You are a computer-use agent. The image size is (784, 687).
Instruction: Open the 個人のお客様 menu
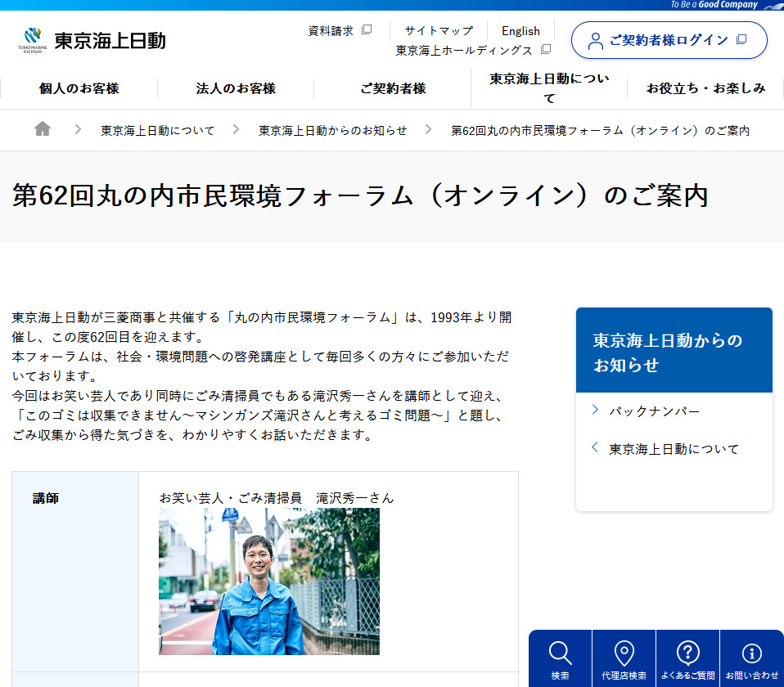78,88
